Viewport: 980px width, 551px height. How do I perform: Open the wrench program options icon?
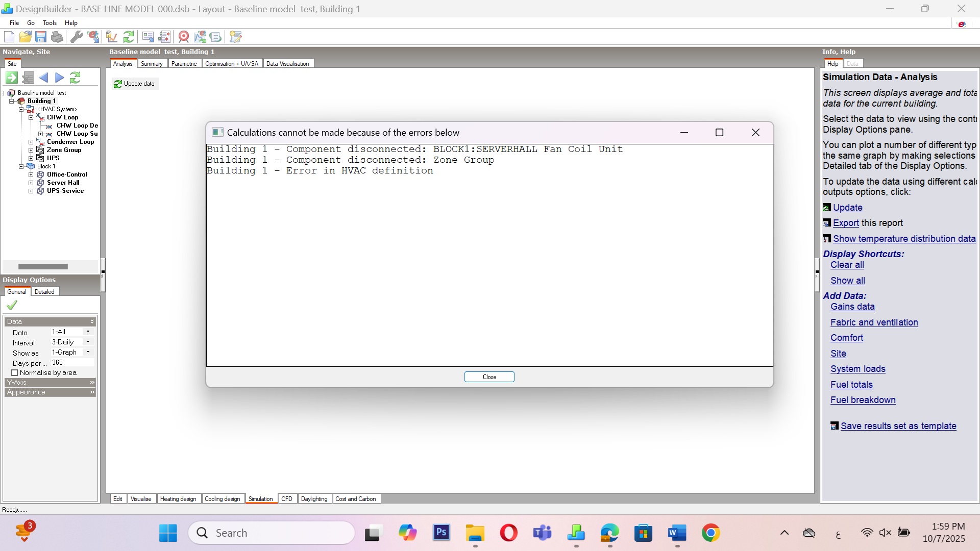(77, 37)
